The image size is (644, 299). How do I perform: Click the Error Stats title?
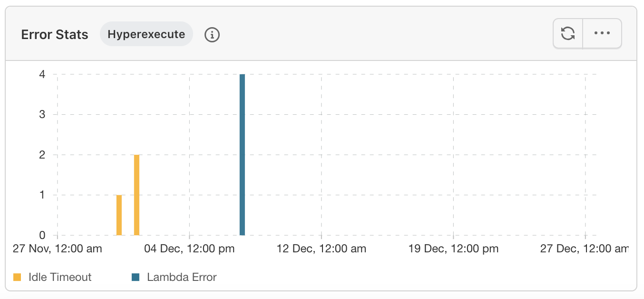click(x=55, y=35)
